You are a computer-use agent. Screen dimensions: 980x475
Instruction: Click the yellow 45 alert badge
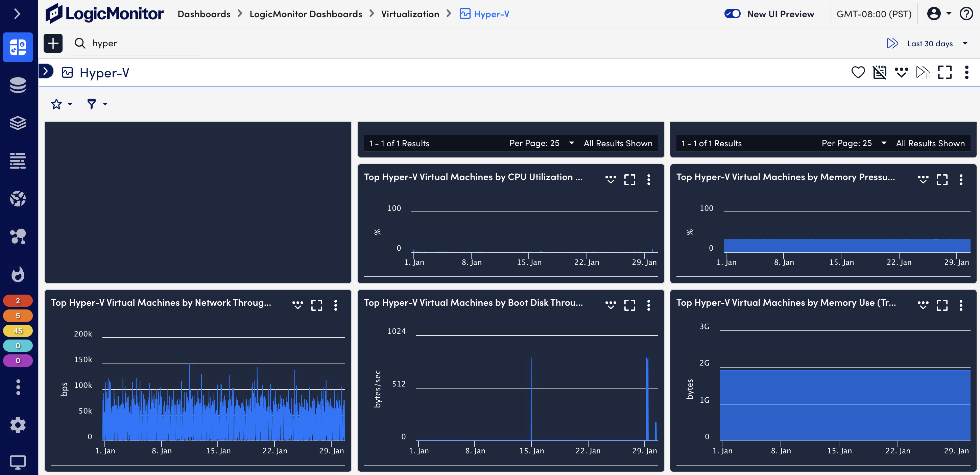pos(18,330)
